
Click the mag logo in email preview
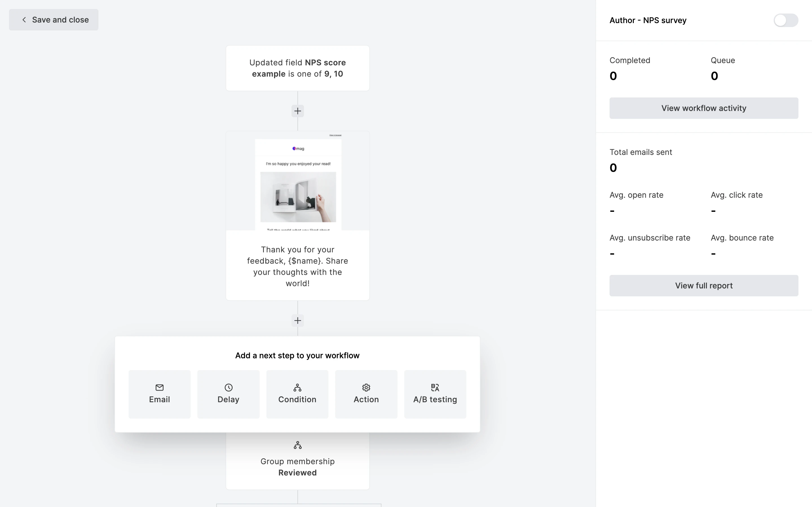pos(298,148)
